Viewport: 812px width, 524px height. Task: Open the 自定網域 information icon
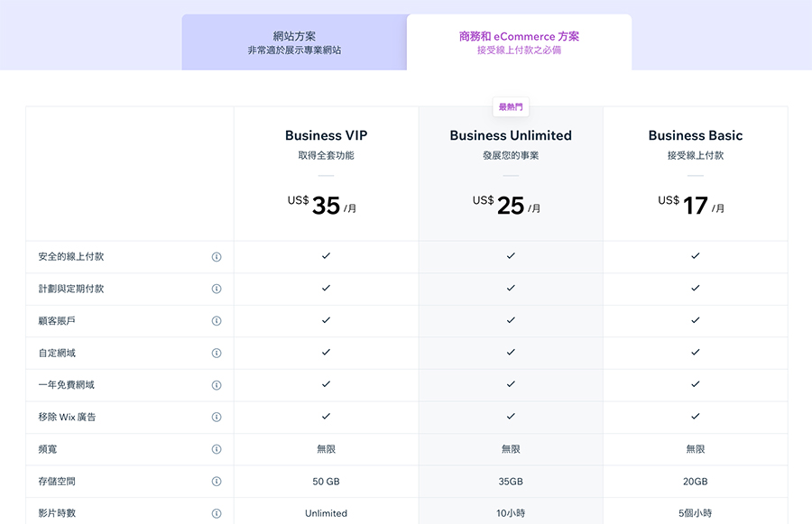(x=217, y=353)
